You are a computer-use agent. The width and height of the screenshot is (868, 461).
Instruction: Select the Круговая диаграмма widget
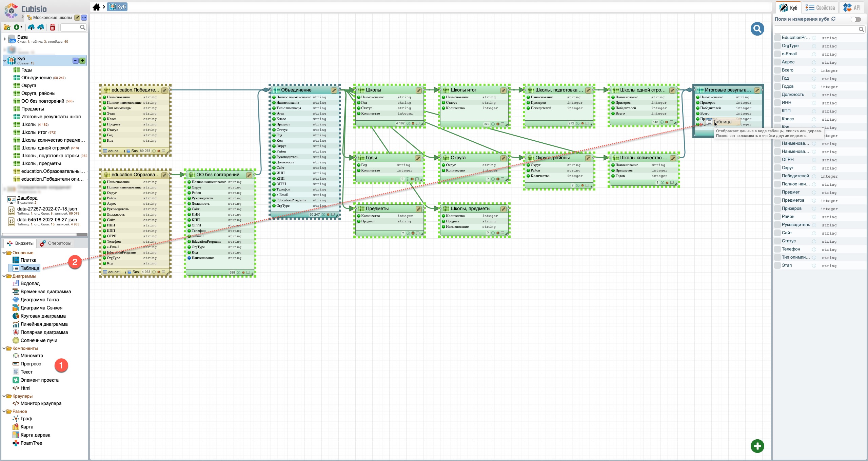[43, 316]
